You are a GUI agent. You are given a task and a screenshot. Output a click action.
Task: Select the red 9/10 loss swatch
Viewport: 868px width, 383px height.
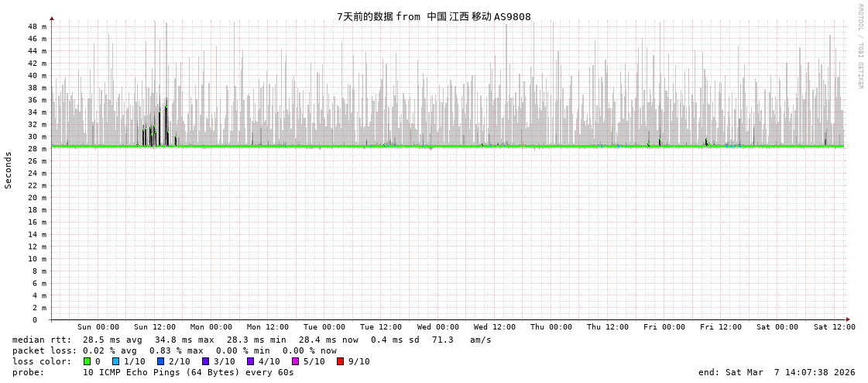(x=341, y=361)
